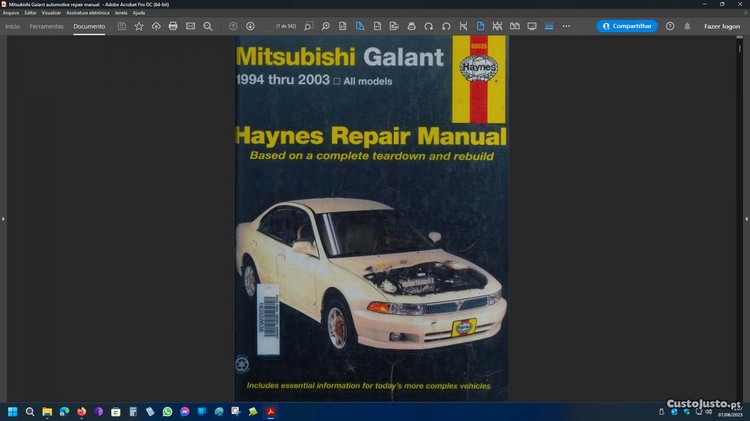Go to next page arrow

coord(250,26)
